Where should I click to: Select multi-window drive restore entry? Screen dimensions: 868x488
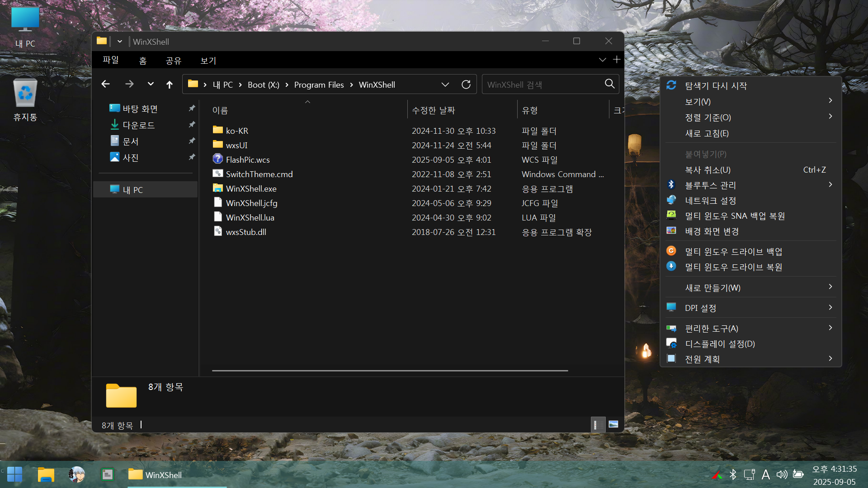733,267
